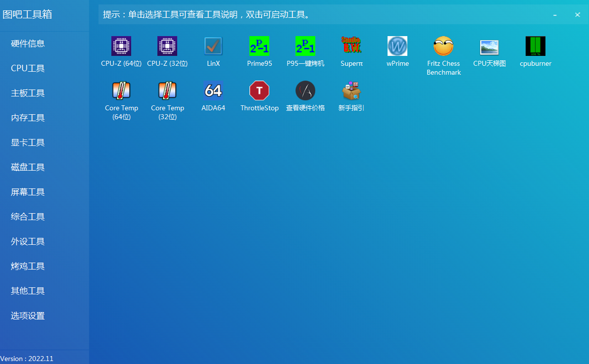
Task: Select the Core Temp (64位) thermometer icon
Action: click(121, 91)
